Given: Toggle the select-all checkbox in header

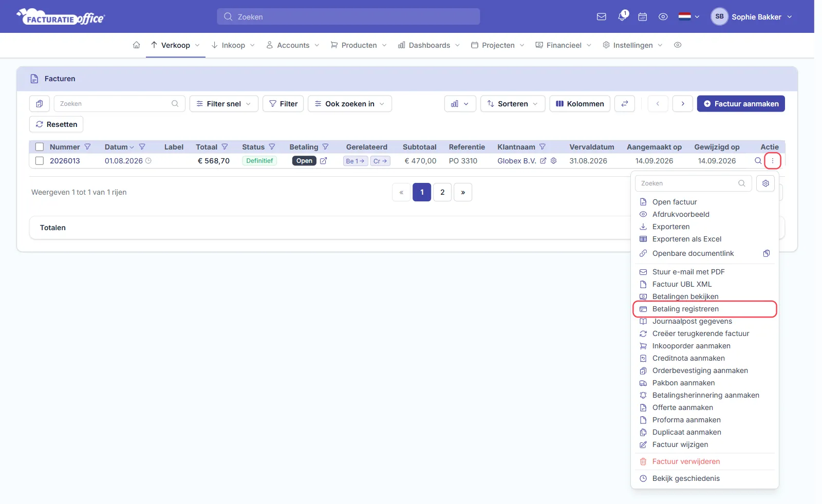Looking at the screenshot, I should point(40,147).
